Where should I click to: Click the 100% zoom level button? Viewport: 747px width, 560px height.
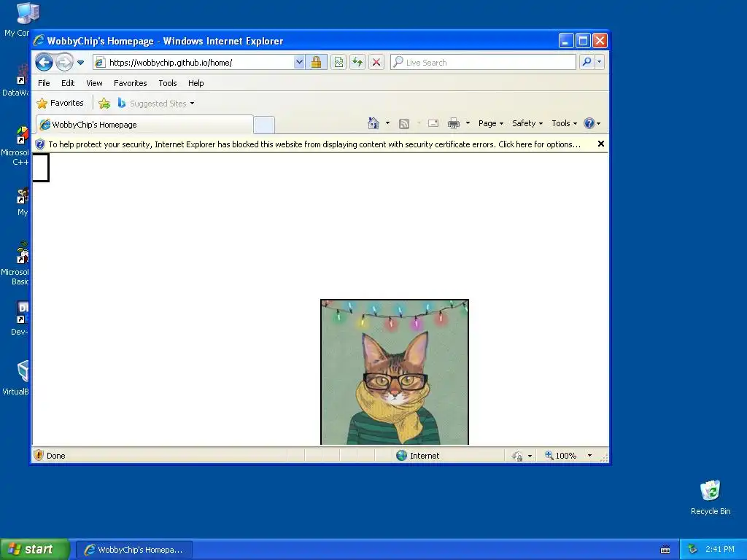tap(561, 456)
